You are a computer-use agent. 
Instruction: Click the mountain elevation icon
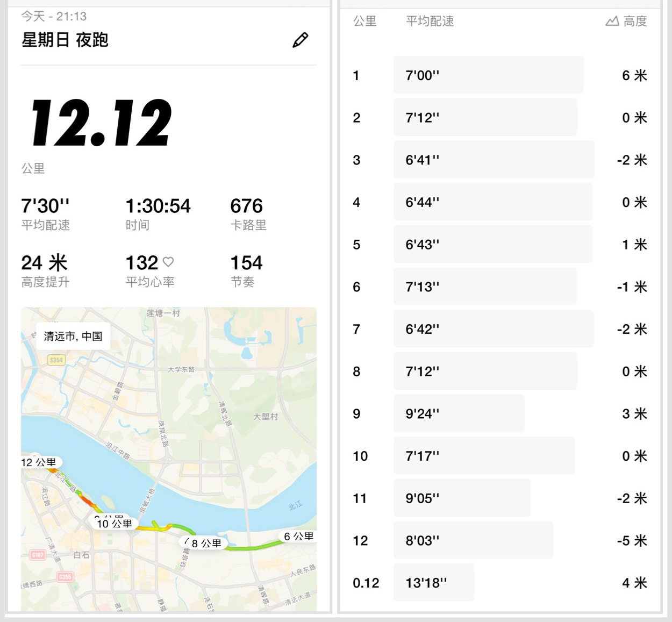coord(612,22)
